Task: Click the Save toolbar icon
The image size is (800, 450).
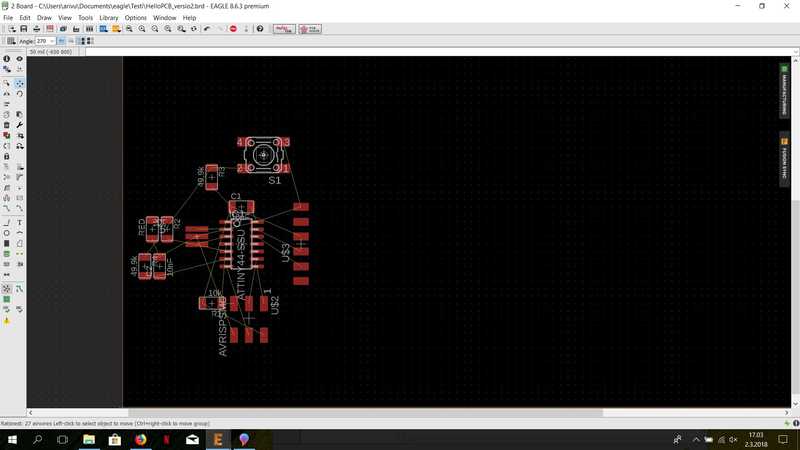Action: 23,29
